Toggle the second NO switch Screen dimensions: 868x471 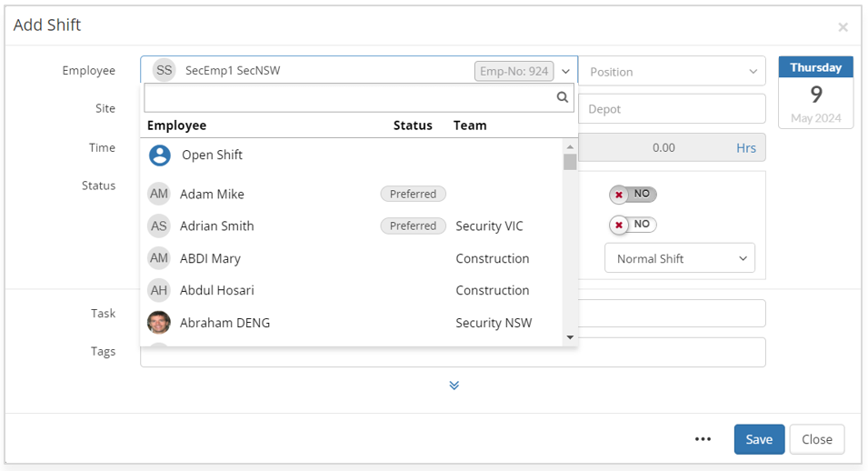(633, 225)
